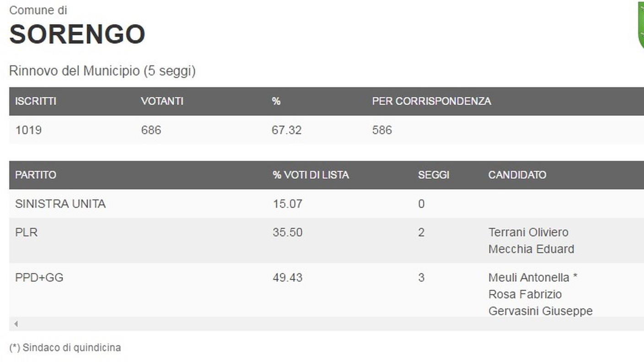This screenshot has width=644, height=362.
Task: Click the PER CORRISPONDENZA header
Action: [x=431, y=101]
